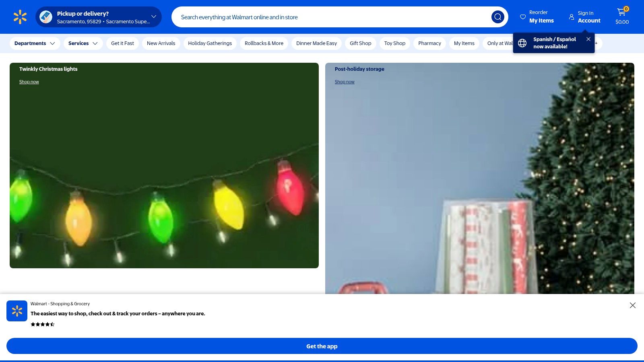The height and width of the screenshot is (362, 644).
Task: Open the shopping cart icon
Action: [622, 13]
